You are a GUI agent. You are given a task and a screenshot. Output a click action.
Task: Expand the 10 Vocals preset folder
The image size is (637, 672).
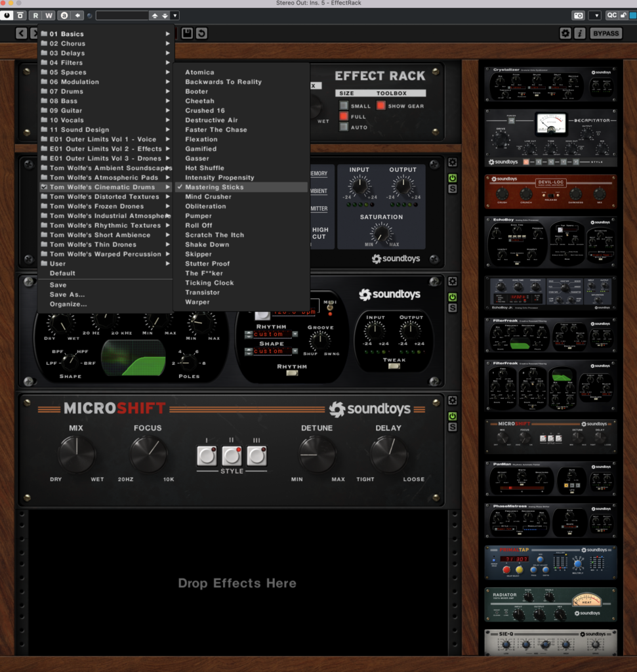[x=106, y=120]
